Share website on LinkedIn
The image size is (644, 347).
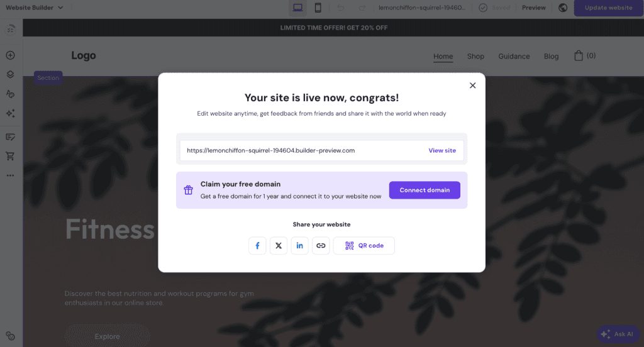299,245
